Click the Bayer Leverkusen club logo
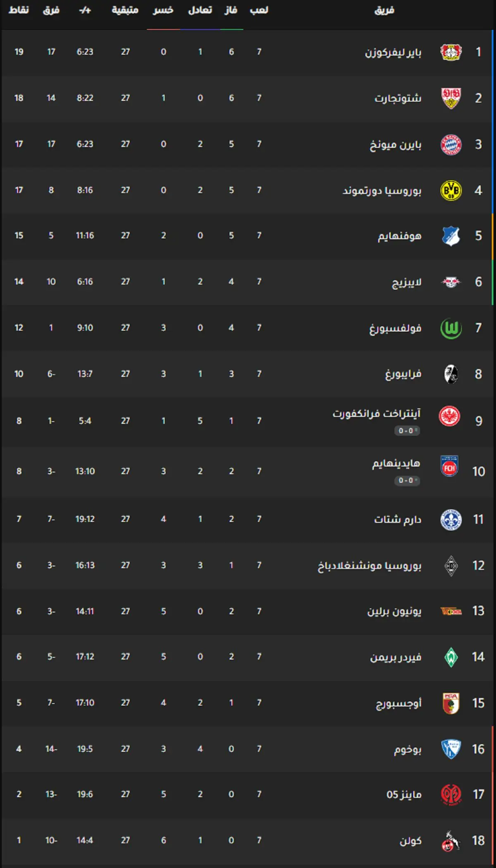Image resolution: width=496 pixels, height=868 pixels. (x=451, y=52)
